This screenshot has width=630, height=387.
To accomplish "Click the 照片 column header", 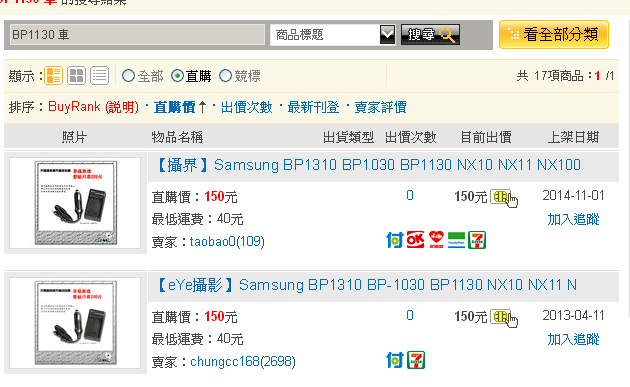I will [x=74, y=137].
